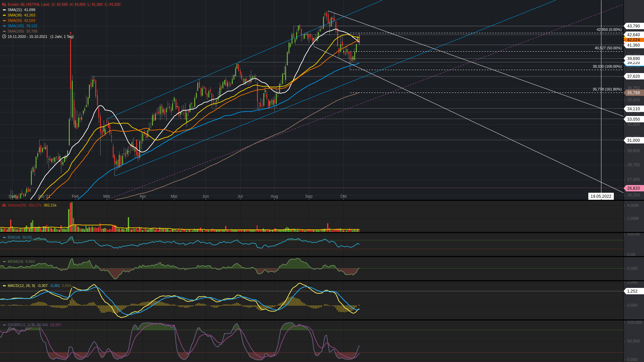This screenshot has width=644, height=362.
Task: Open the MOM(14) indicator settings label
Action: click(15, 262)
